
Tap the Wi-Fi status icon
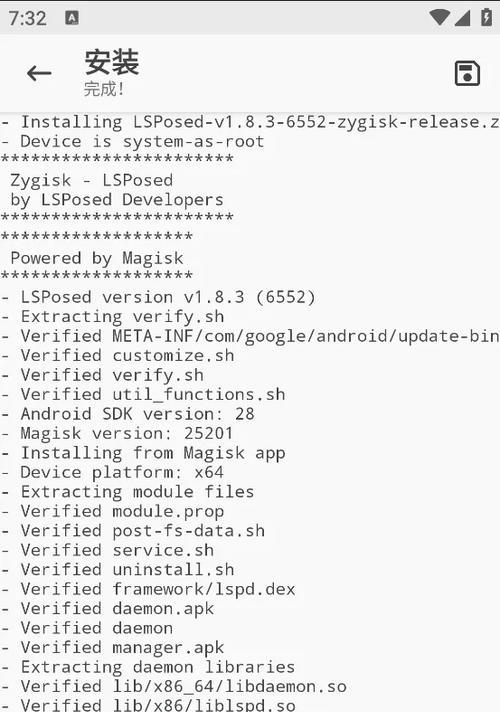pyautogui.click(x=439, y=17)
